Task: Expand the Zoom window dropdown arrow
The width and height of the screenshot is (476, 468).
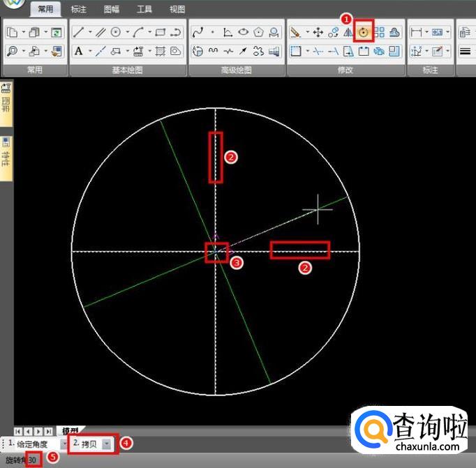Action: point(23,51)
